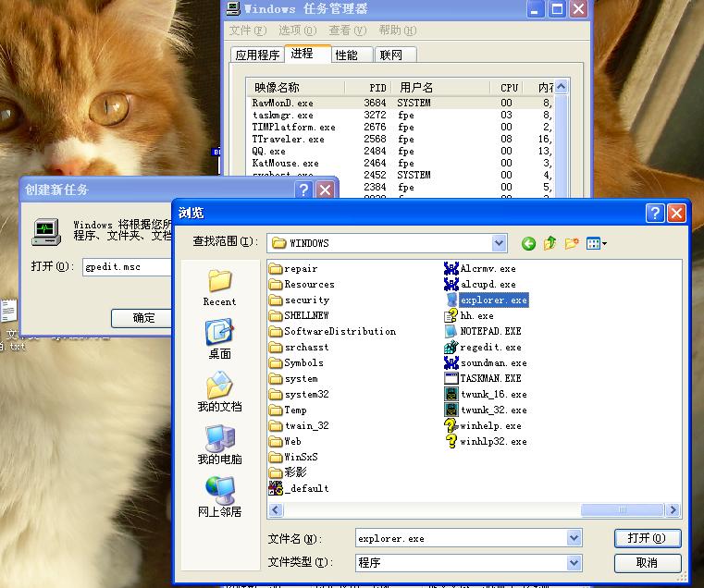Create new folder icon in Browse dialog

pos(572,243)
